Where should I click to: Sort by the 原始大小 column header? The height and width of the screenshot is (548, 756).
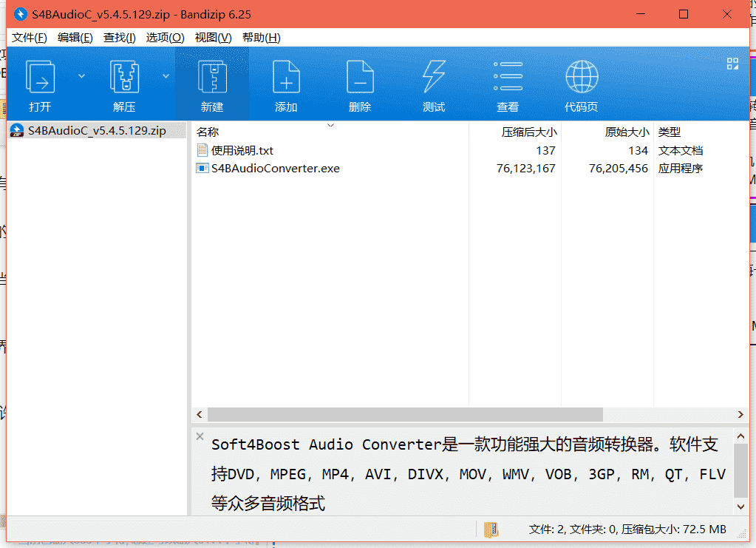[607, 132]
